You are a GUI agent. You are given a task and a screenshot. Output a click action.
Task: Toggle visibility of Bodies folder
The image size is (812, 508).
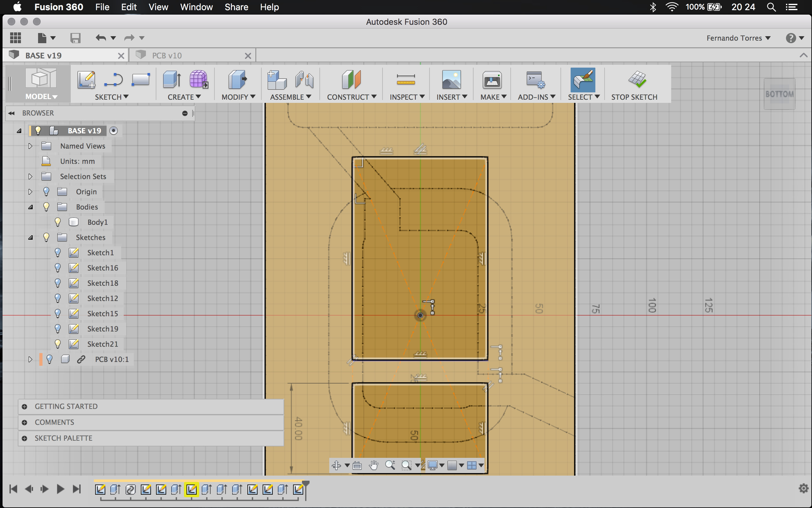(x=46, y=207)
